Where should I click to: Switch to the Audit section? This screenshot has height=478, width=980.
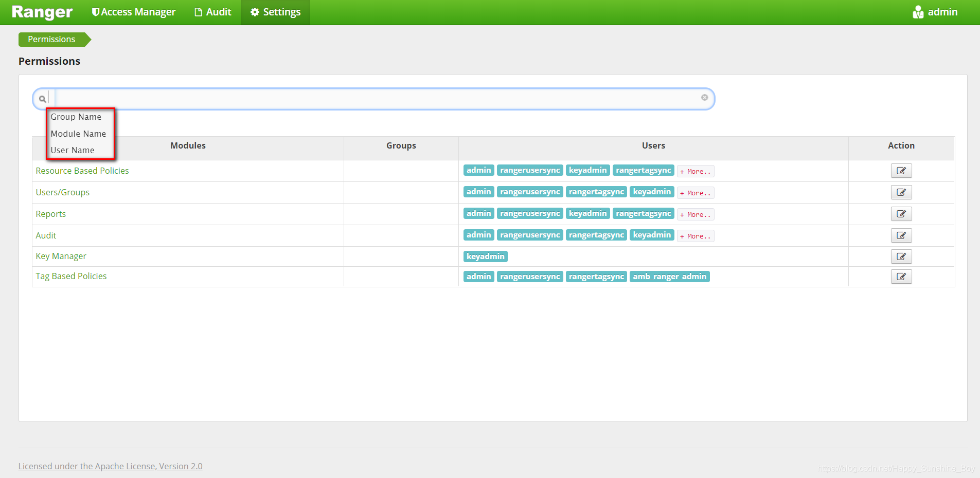pyautogui.click(x=212, y=11)
